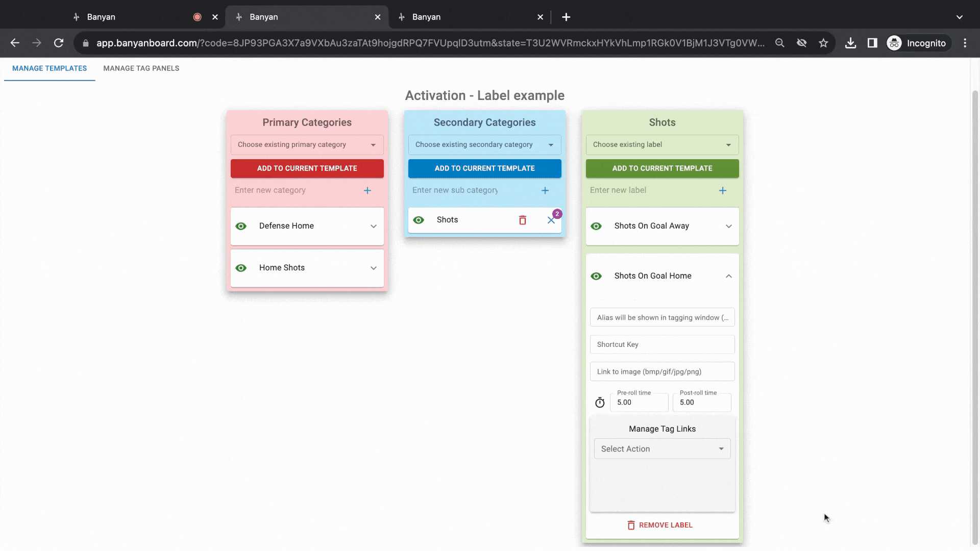This screenshot has width=980, height=551.
Task: Add new primary category plus icon
Action: tap(367, 190)
